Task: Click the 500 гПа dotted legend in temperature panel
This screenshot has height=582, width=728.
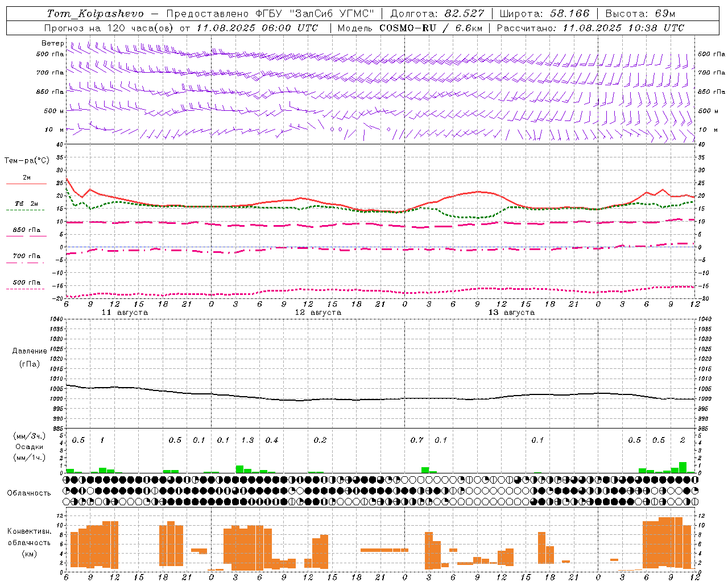Action: (x=26, y=282)
